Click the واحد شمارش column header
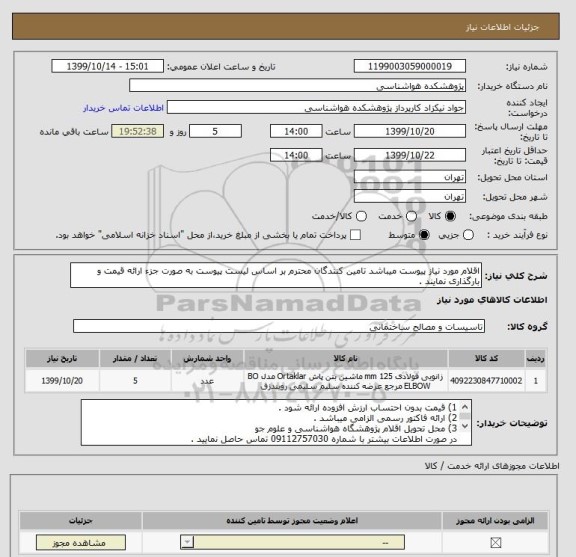 207,359
